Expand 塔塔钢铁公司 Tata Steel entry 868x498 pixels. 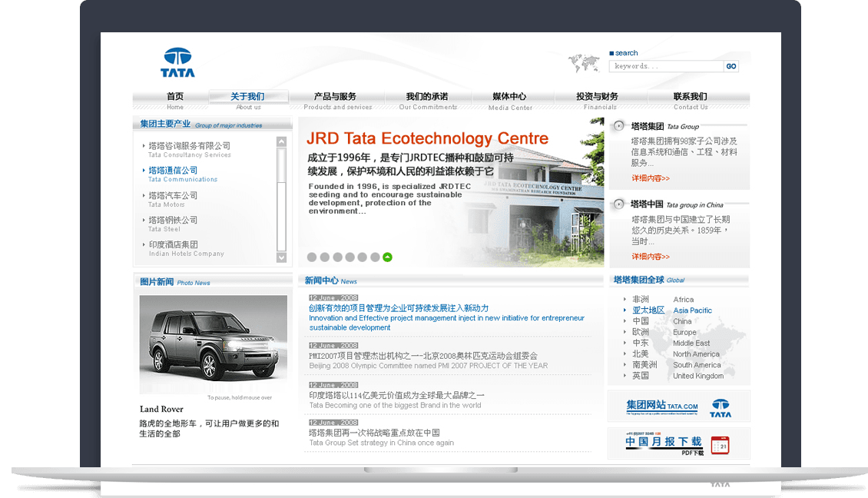(x=174, y=219)
